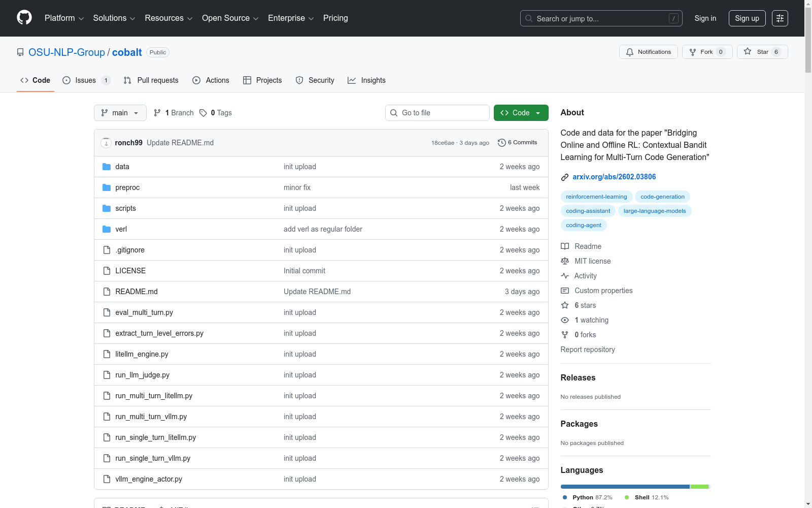Select the coding-assistant topic tag
812x508 pixels.
pyautogui.click(x=588, y=211)
